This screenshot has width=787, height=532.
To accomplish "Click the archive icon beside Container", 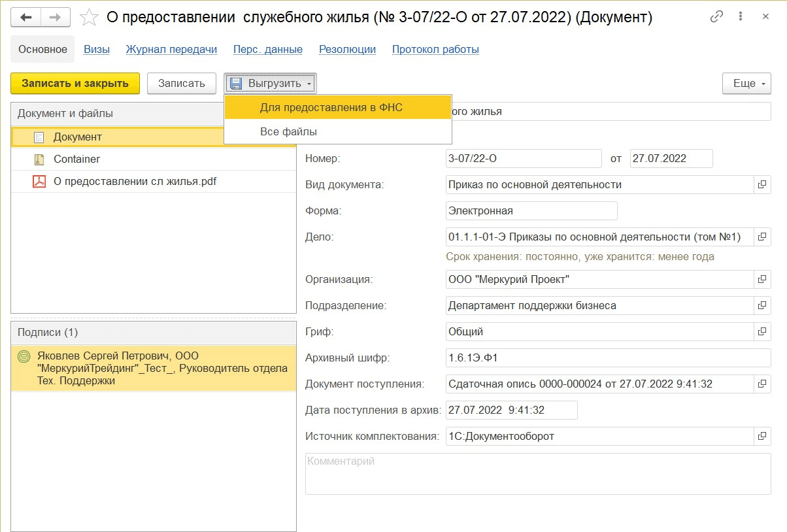I will coord(39,159).
